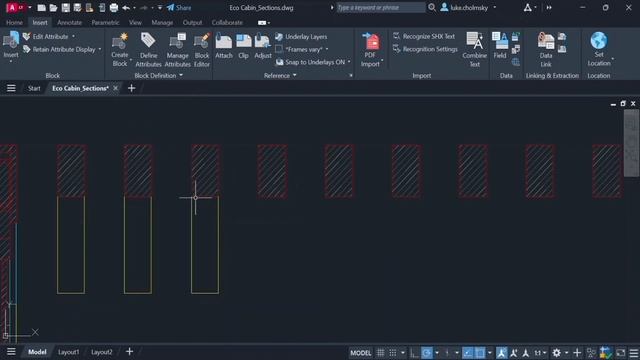Select the Clip reference tool
The width and height of the screenshot is (640, 360).
point(243,46)
